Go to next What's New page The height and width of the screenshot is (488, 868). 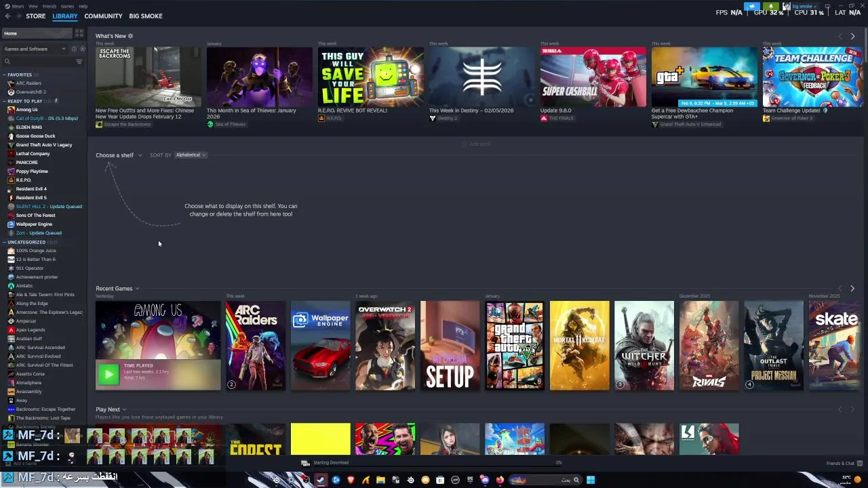(x=852, y=36)
